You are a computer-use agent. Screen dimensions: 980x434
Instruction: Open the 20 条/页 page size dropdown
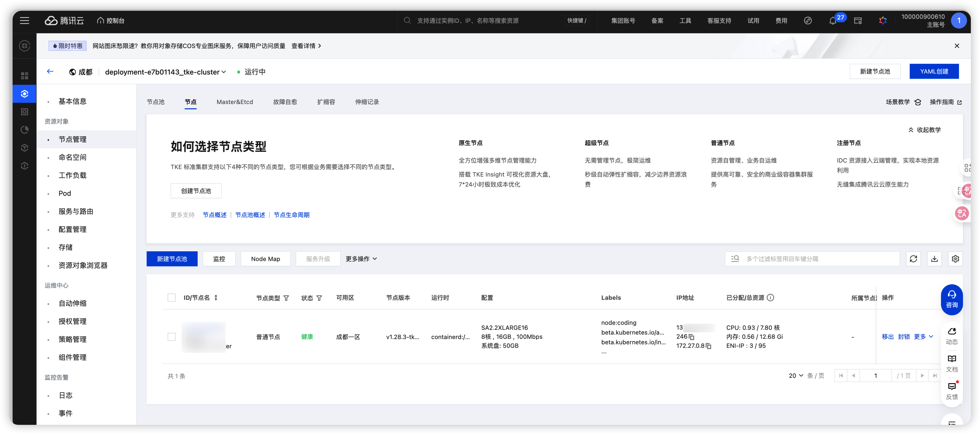796,376
